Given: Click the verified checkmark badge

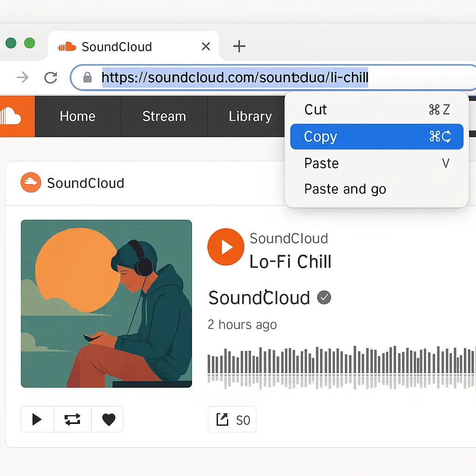Looking at the screenshot, I should point(324,297).
